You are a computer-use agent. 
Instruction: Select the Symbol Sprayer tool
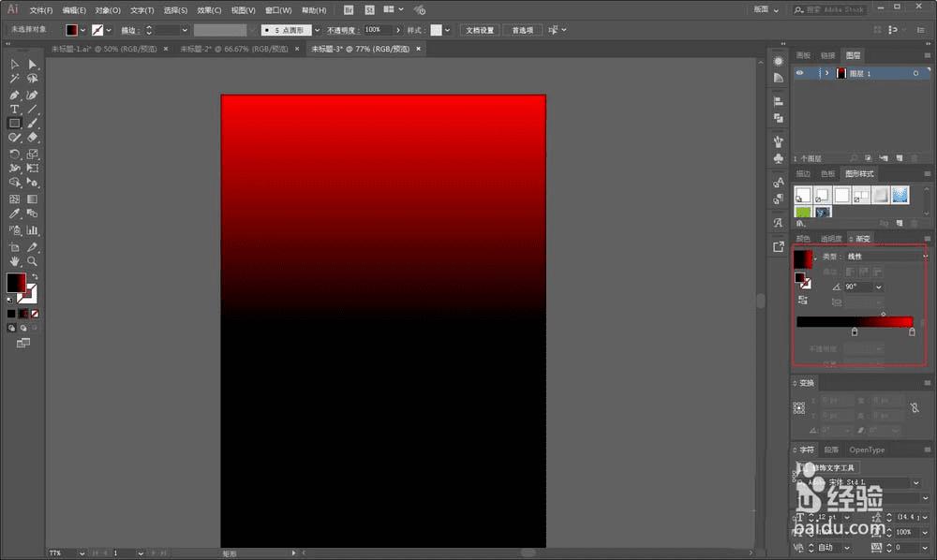click(x=14, y=229)
